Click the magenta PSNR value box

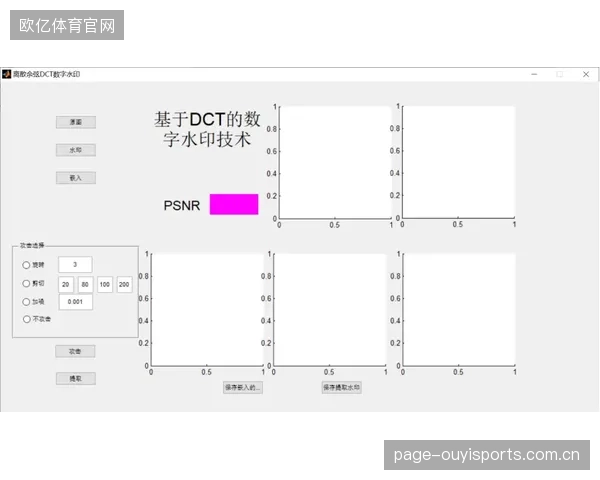(234, 204)
